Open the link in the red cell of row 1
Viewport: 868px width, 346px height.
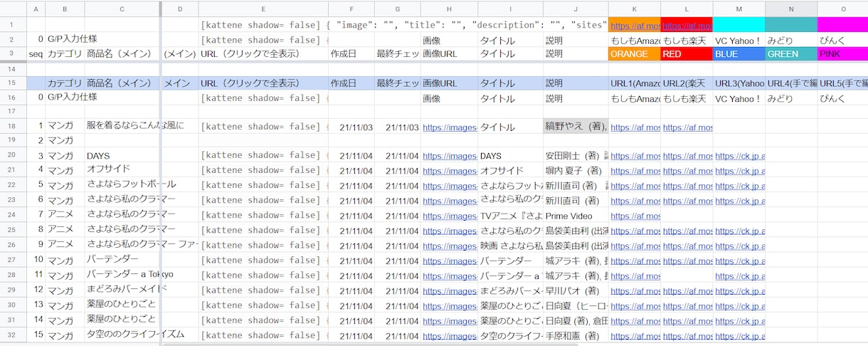687,25
